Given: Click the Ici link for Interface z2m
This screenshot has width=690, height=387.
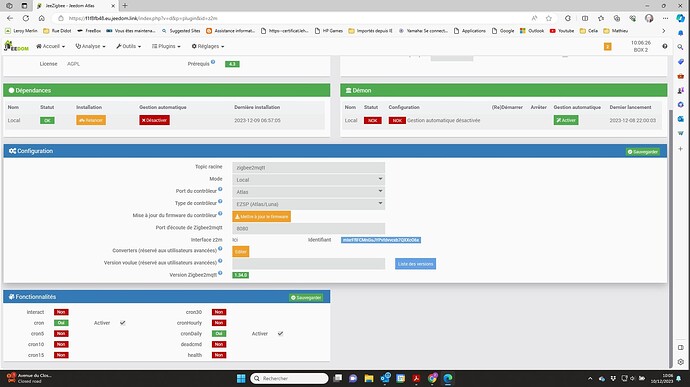Looking at the screenshot, I should [x=235, y=240].
